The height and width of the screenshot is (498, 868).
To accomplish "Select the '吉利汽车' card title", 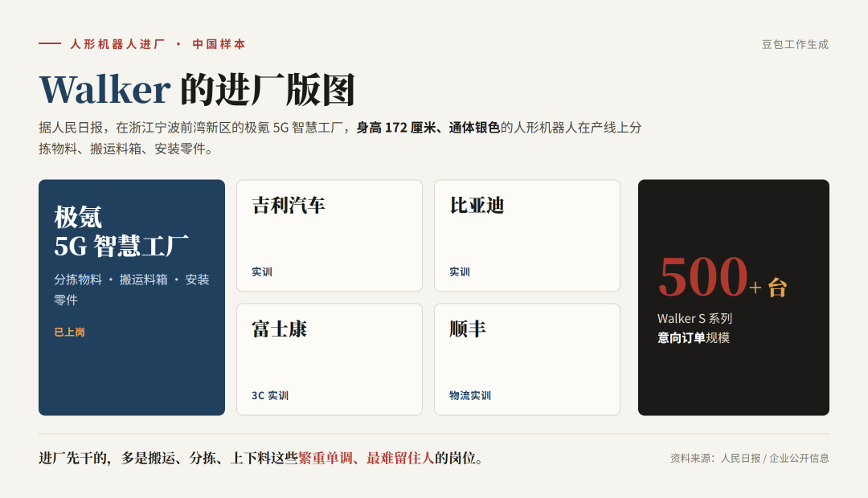I will tap(289, 206).
